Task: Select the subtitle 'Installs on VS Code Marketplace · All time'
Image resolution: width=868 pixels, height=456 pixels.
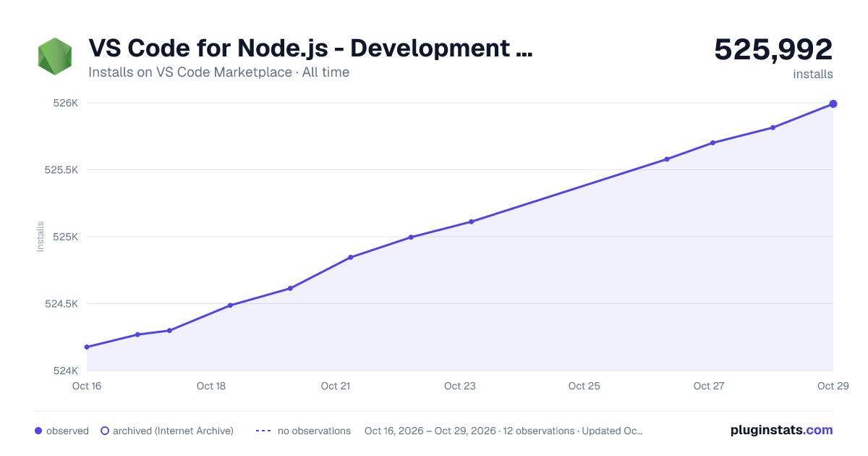Action: 218,72
